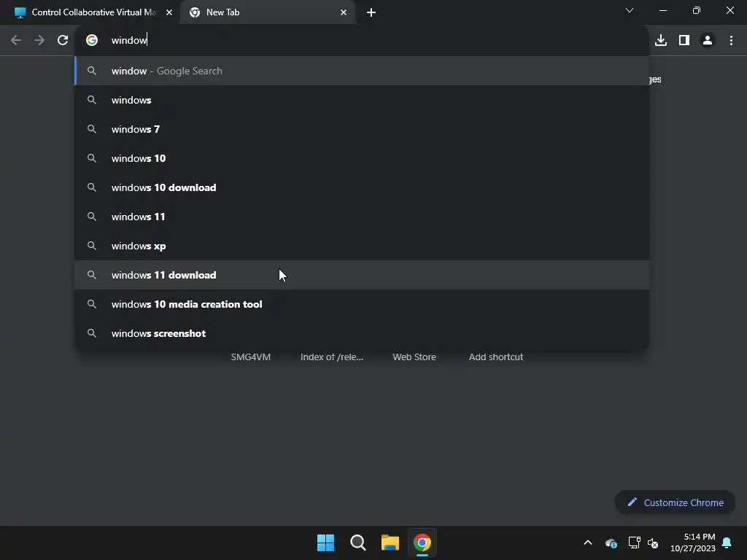Open the Web Store shortcut
Screen dimensions: 747x560
pyautogui.click(x=414, y=357)
